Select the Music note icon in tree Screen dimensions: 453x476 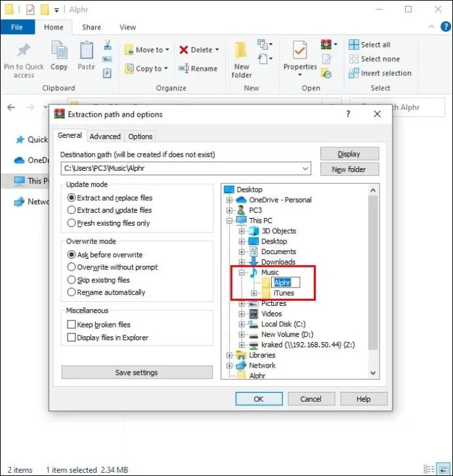(x=253, y=272)
